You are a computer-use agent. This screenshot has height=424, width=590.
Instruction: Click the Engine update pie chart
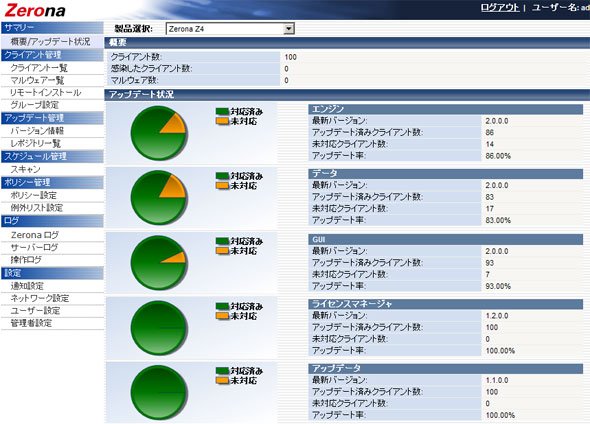[158, 133]
